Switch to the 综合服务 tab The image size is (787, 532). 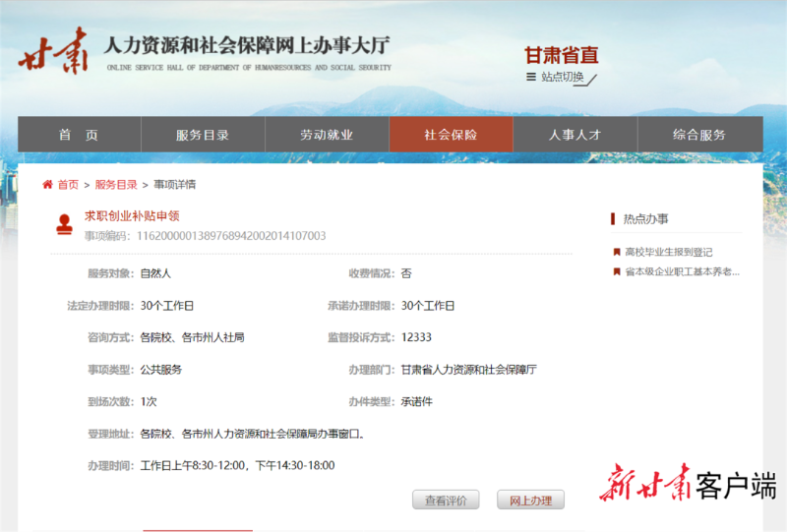699,135
